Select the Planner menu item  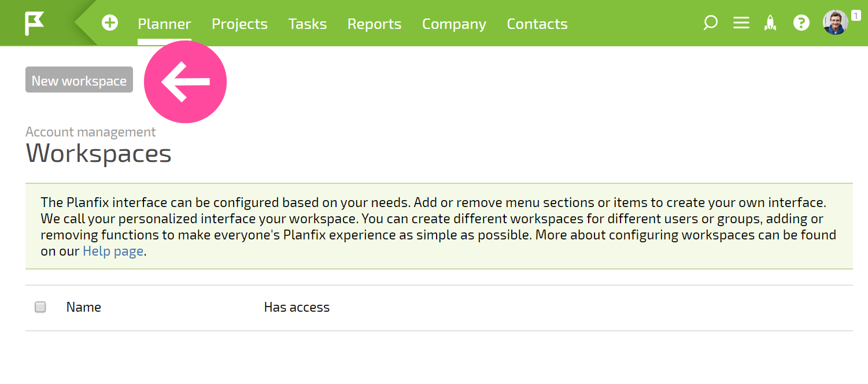point(164,24)
